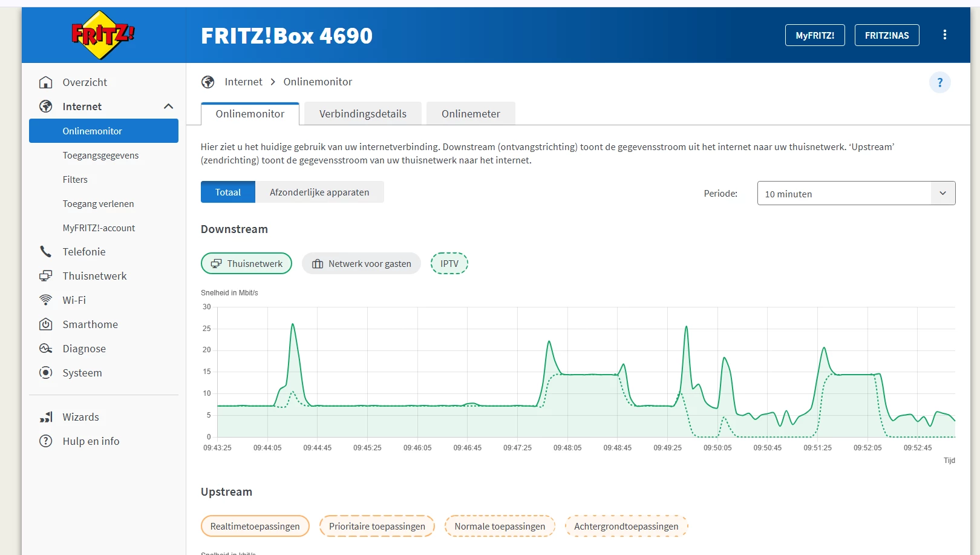Image resolution: width=980 pixels, height=555 pixels.
Task: Click the Overzicht home icon
Action: (45, 82)
